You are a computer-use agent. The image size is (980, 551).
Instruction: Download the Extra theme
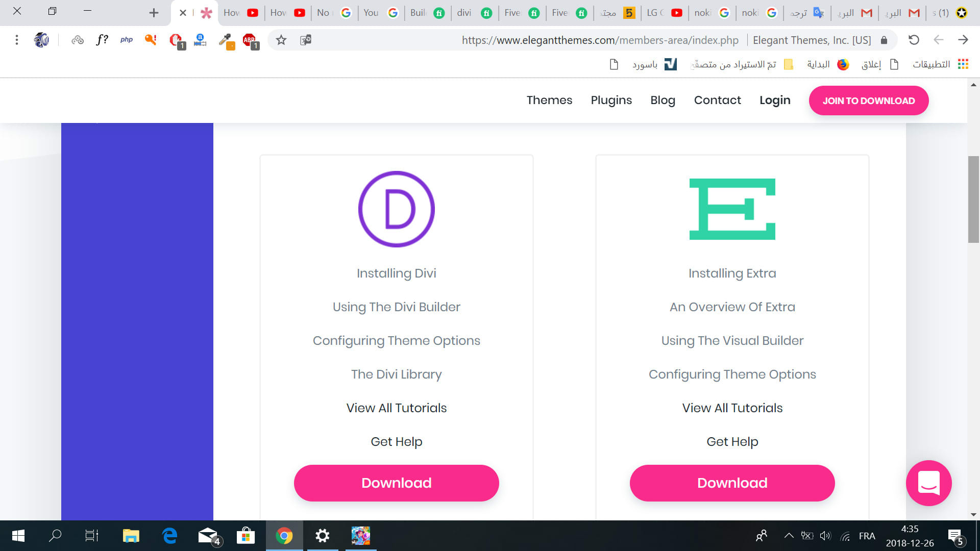coord(732,483)
